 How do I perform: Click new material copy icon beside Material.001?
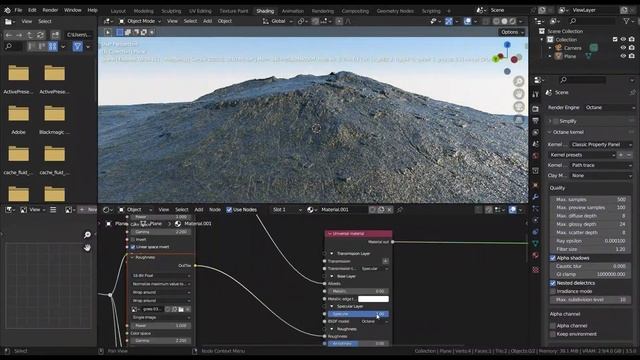[381, 210]
